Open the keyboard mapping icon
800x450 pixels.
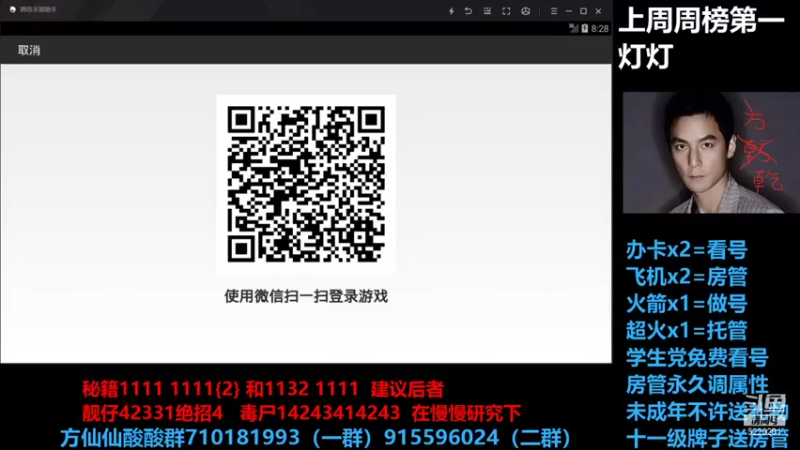point(487,11)
